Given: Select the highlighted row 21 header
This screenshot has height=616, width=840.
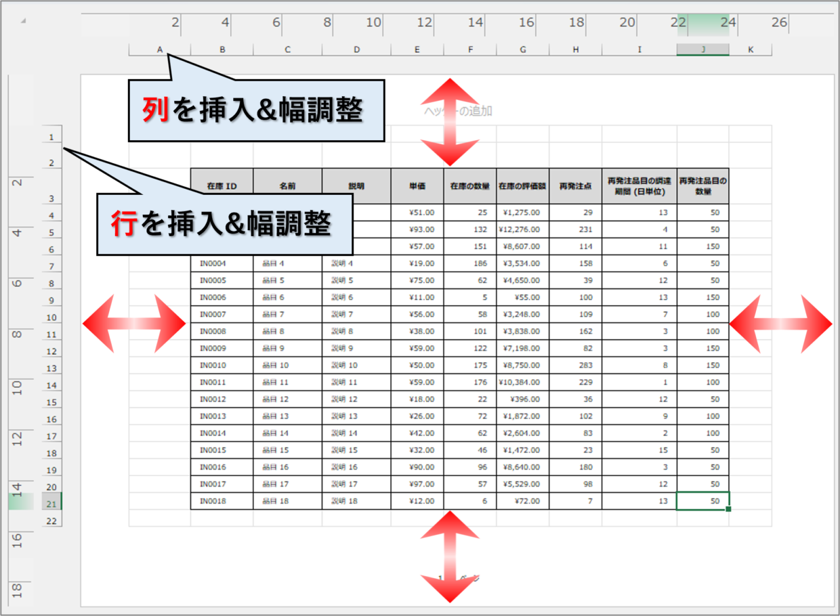Looking at the screenshot, I should pyautogui.click(x=51, y=504).
